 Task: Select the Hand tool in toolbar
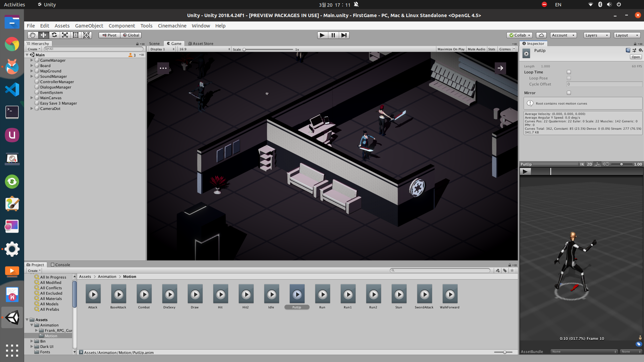click(33, 35)
